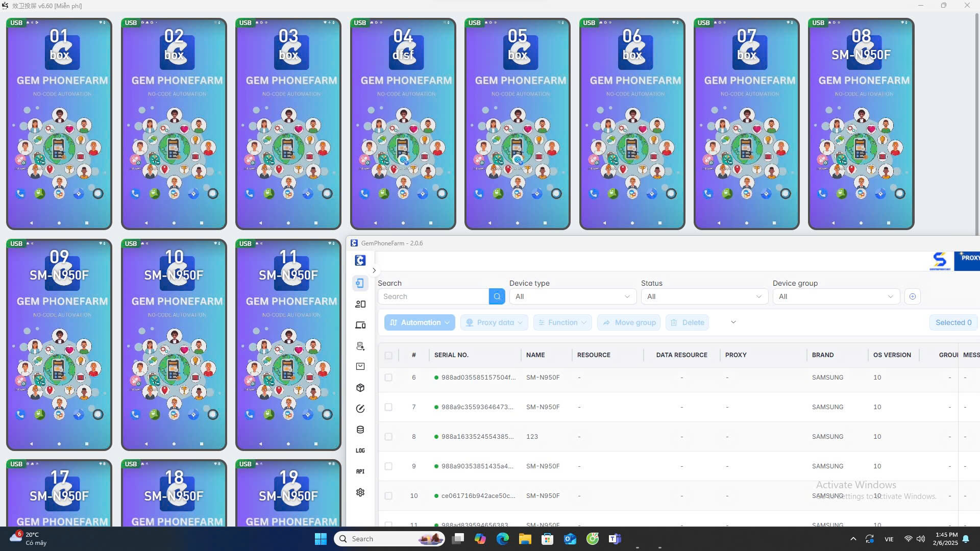Expand the Automation dropdown button
Screen dimensions: 980x551
[x=420, y=322]
